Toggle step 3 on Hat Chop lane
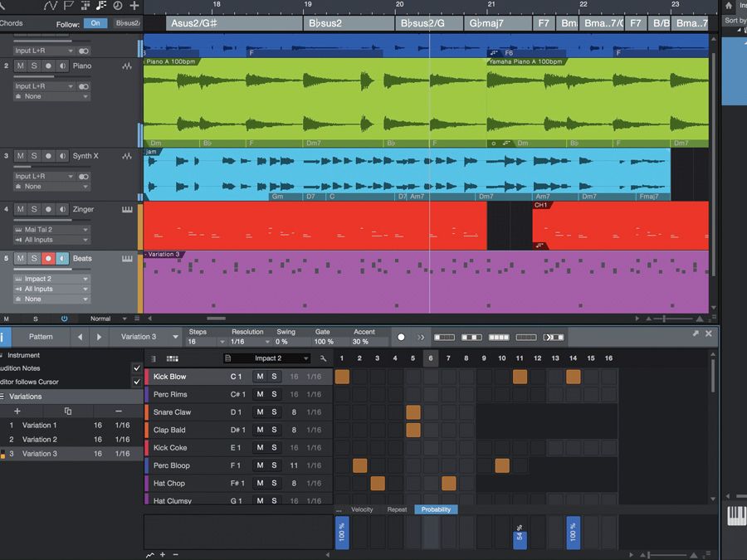The height and width of the screenshot is (560, 747). pos(378,484)
